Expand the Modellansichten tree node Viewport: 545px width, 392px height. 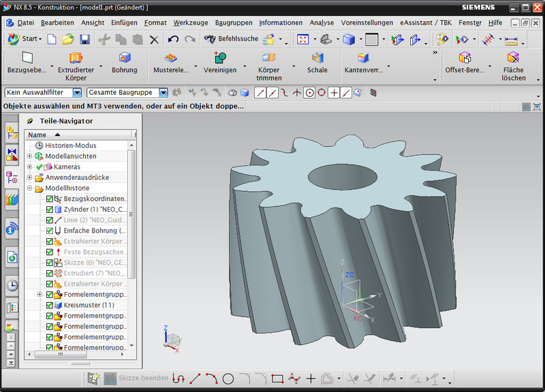click(x=30, y=157)
